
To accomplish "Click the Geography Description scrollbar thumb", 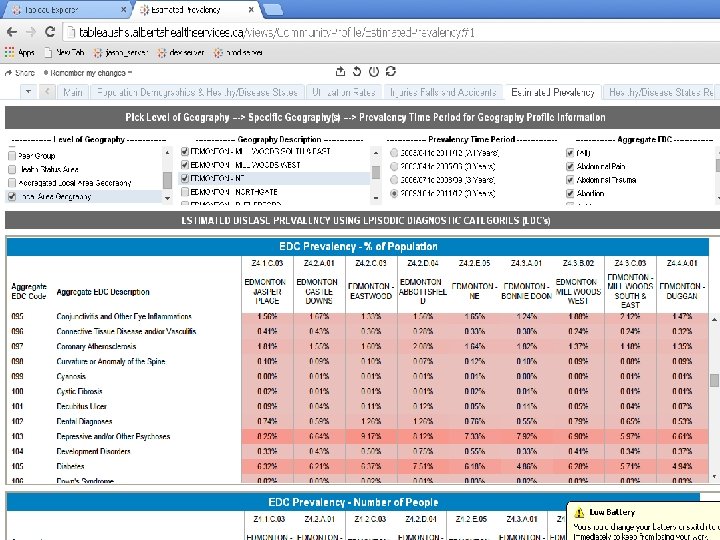I will click(376, 172).
